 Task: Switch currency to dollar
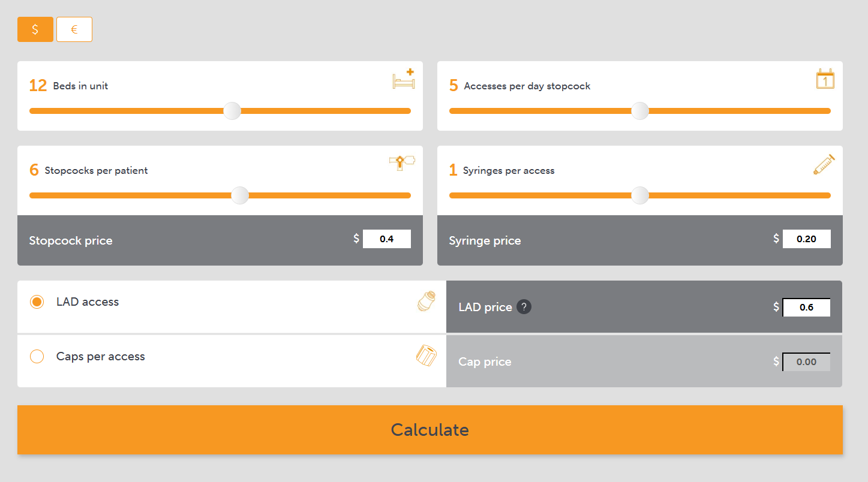pos(35,29)
